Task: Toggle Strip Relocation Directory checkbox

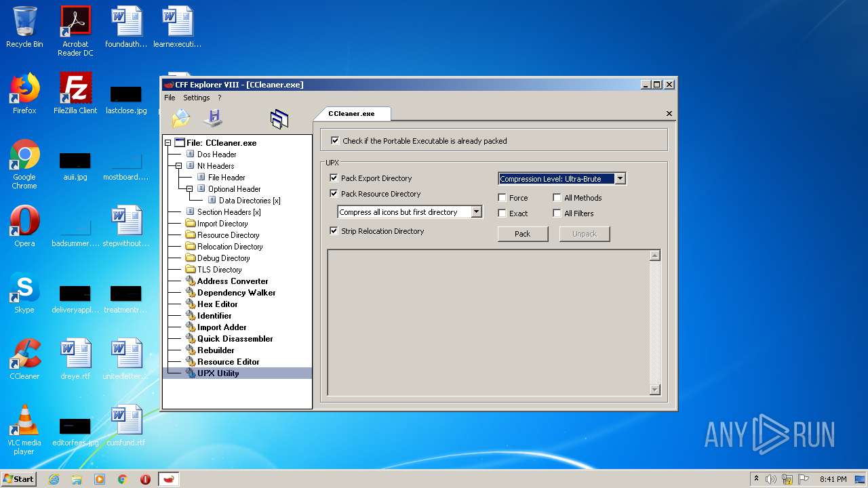Action: tap(334, 231)
